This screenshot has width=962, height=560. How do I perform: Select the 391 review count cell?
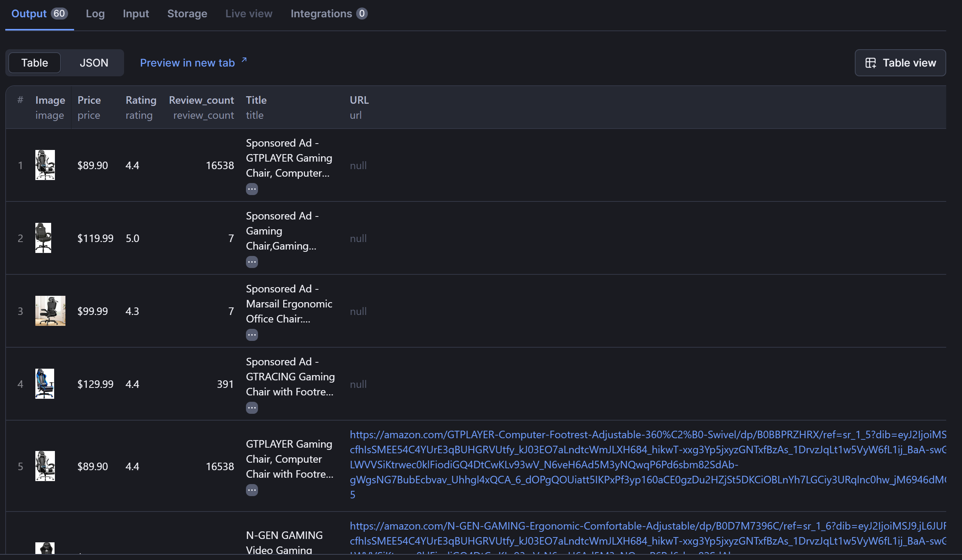(225, 384)
